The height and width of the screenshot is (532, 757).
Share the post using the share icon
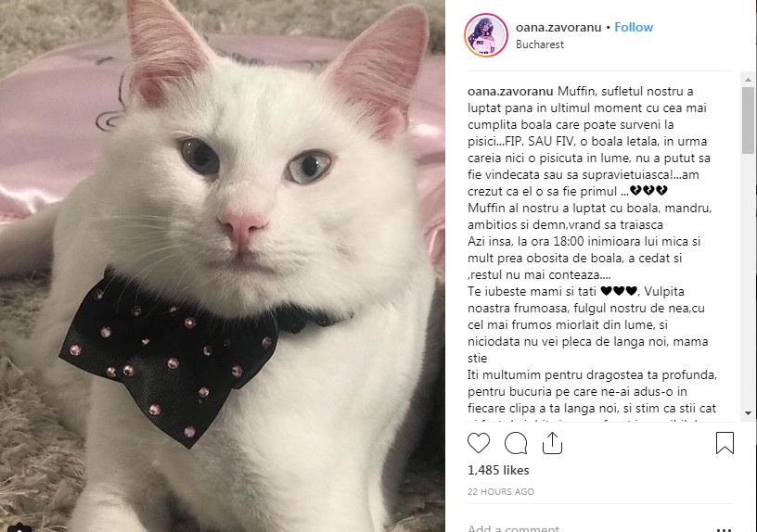(x=552, y=443)
